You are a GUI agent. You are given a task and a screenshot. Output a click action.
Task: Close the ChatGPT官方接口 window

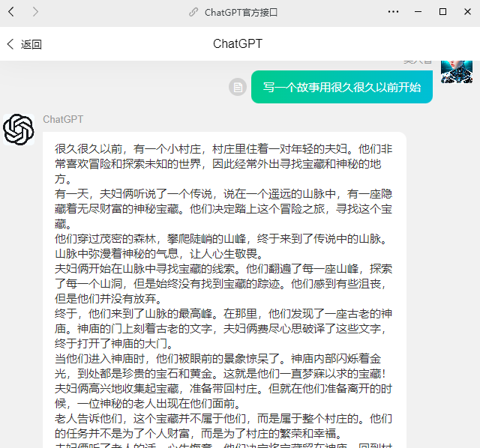click(467, 12)
